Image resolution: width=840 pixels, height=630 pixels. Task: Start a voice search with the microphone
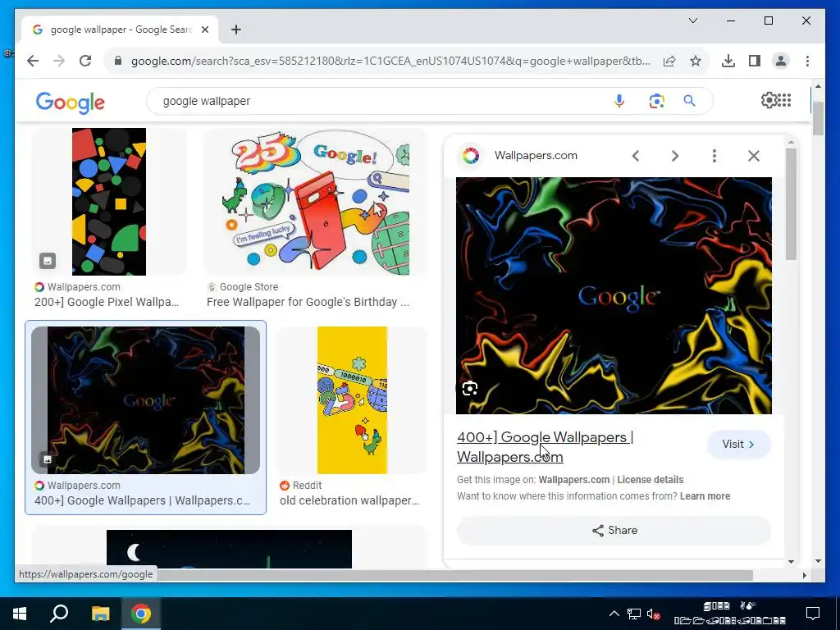(619, 101)
